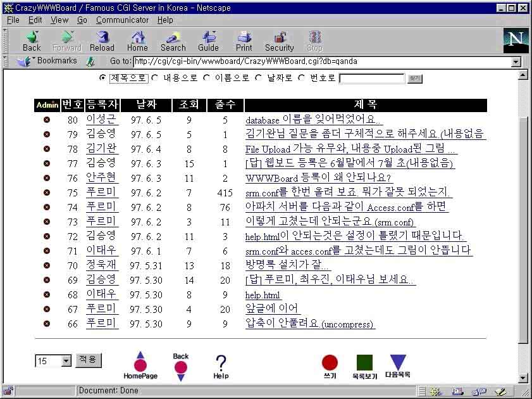Select the 제목으로 search radio button

(102, 78)
